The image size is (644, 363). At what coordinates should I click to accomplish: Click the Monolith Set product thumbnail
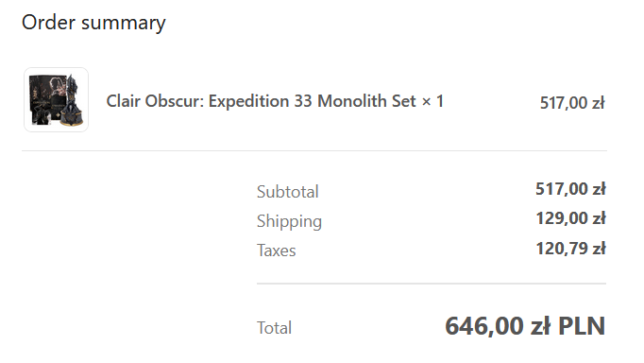(57, 100)
